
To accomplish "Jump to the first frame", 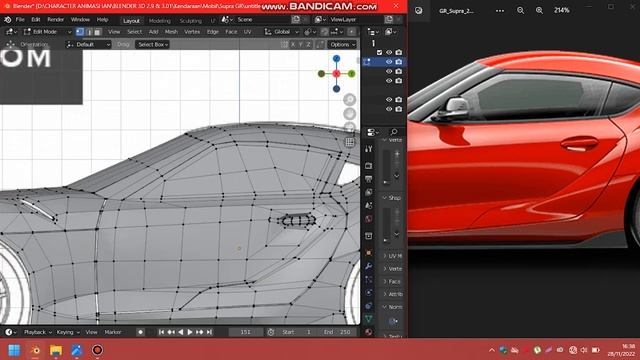I will pos(161,332).
